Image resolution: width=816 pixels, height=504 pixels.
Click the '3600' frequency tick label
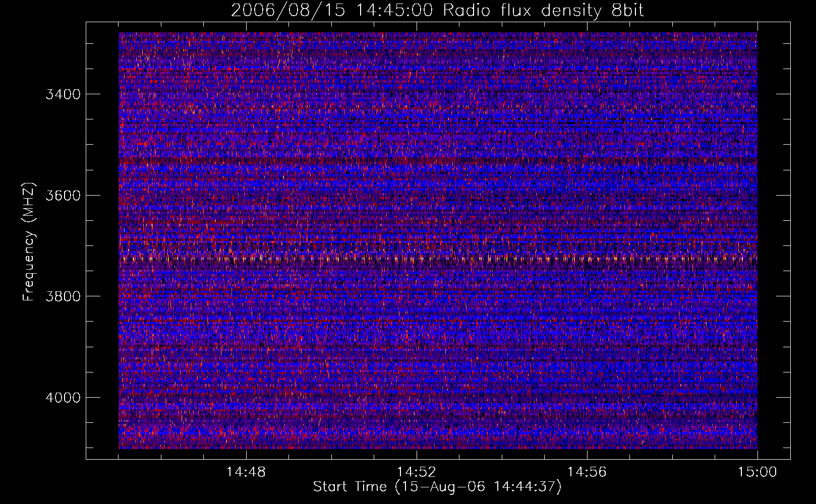point(63,196)
